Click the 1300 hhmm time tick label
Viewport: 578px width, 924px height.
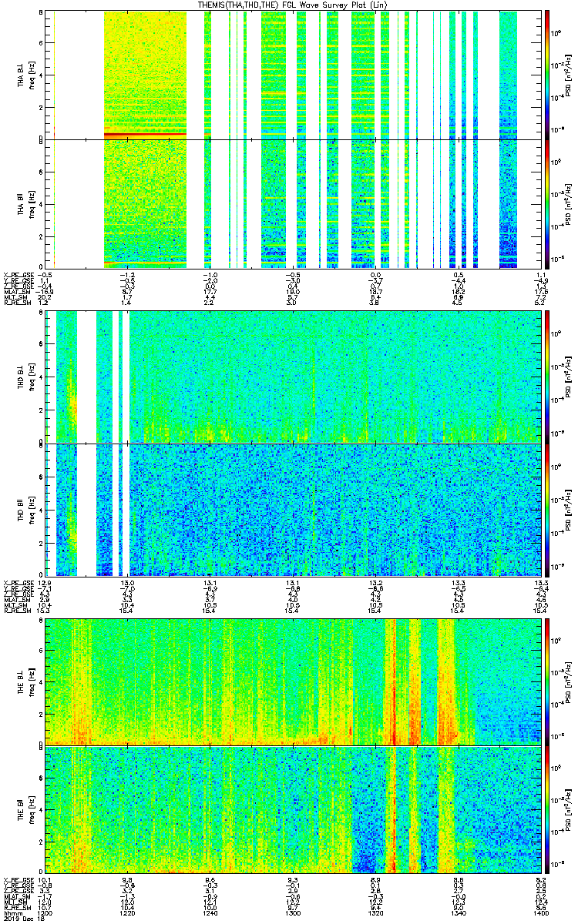[292, 912]
